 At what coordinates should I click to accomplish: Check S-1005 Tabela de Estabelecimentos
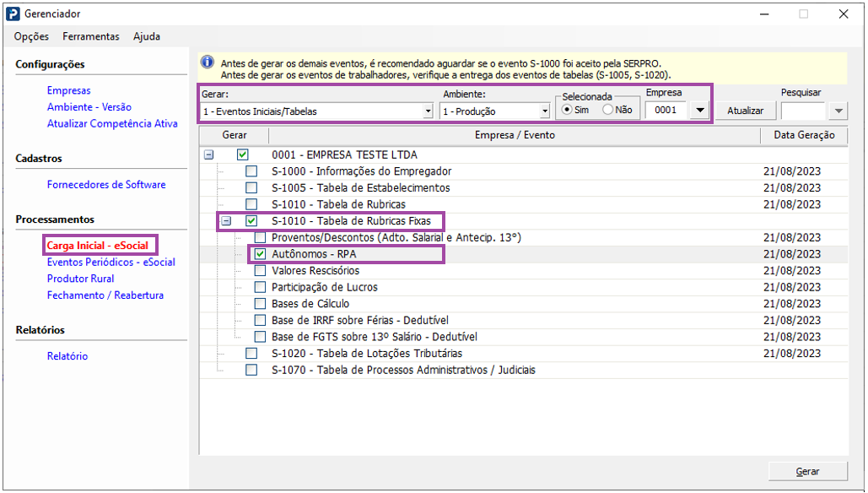click(251, 187)
